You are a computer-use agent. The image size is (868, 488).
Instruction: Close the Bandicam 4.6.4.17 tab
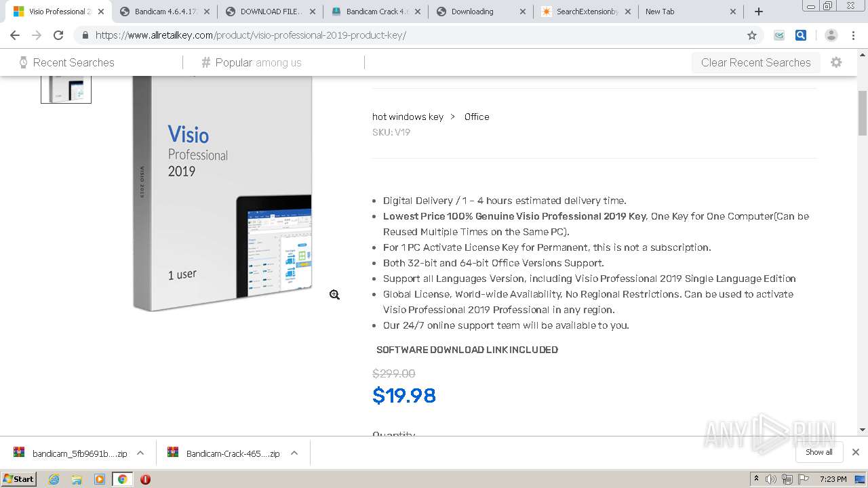(207, 12)
